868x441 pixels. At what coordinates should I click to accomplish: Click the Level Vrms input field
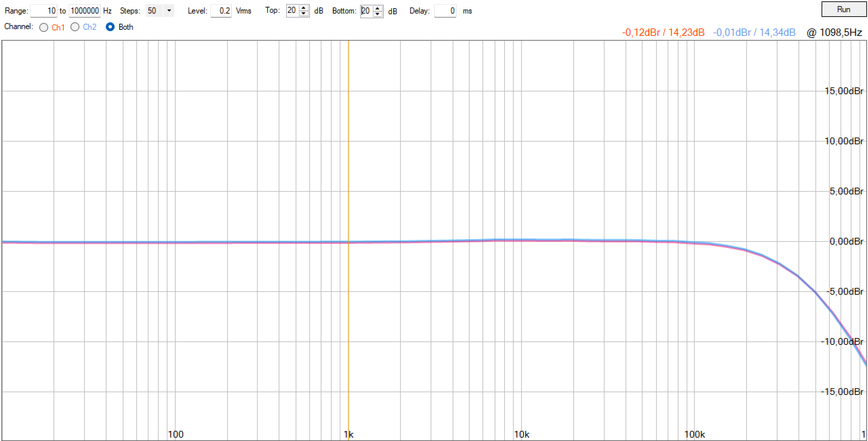(221, 11)
